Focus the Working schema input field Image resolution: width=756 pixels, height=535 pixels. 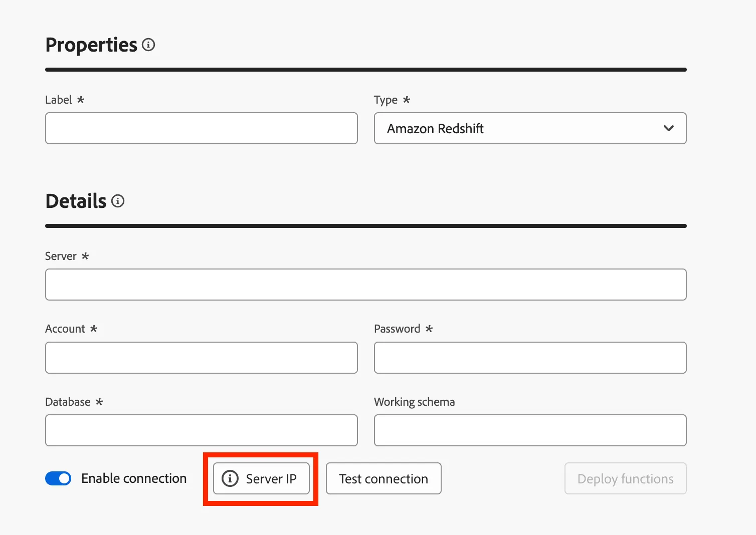(530, 430)
